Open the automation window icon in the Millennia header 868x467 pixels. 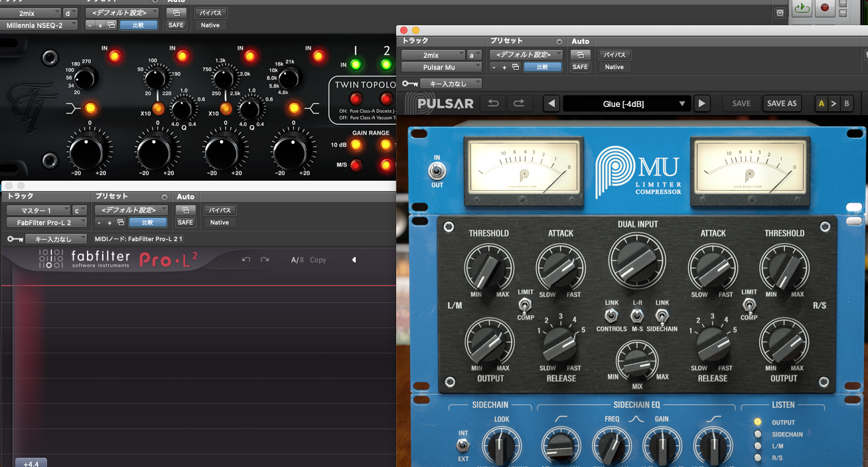point(176,13)
